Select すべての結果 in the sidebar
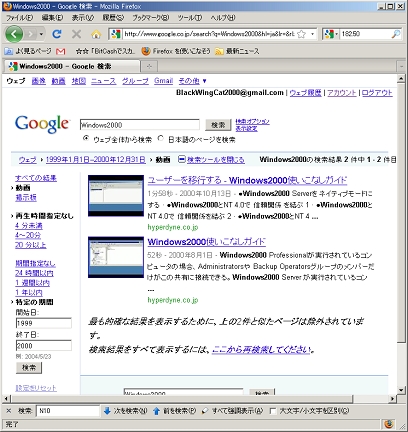 [x=36, y=178]
